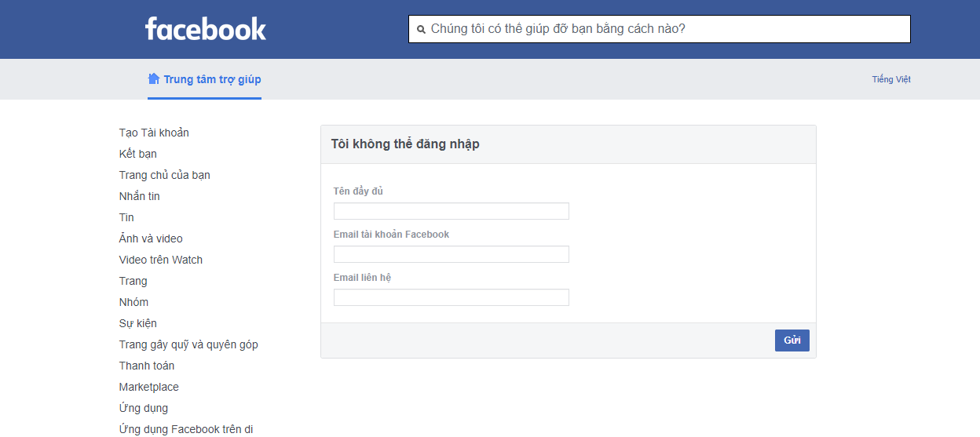Screen dimensions: 980x437
Task: Focus the help search box
Action: [667, 30]
